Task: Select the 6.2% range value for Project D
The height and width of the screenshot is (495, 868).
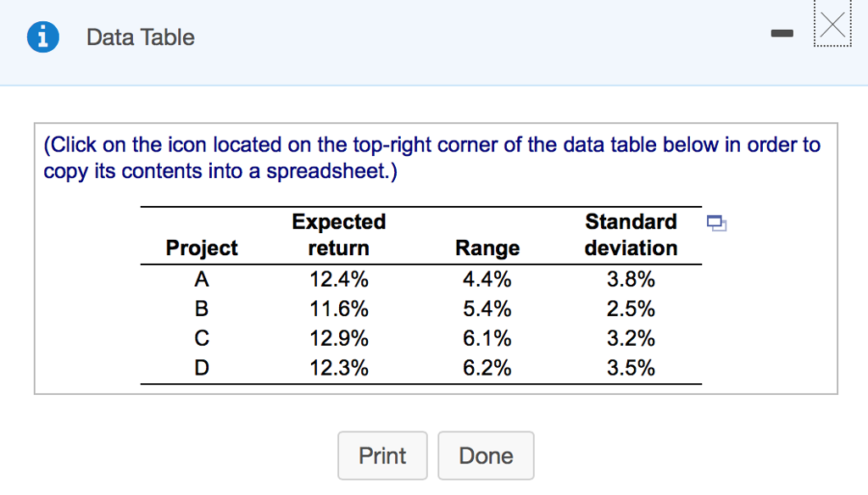Action: [x=487, y=368]
